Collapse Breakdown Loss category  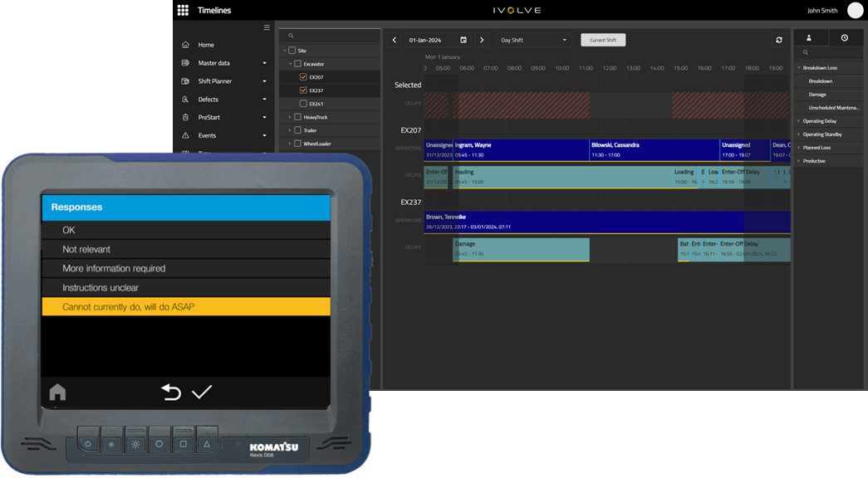coord(799,67)
